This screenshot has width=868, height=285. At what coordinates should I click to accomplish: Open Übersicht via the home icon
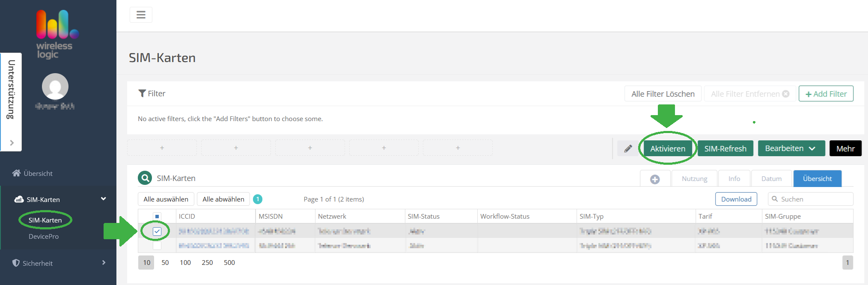(16, 173)
